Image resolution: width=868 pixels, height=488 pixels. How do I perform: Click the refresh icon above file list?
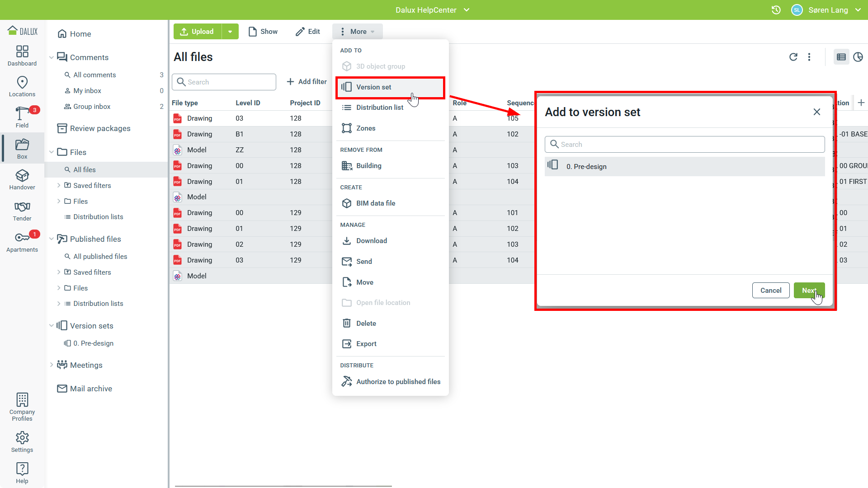[x=793, y=57]
